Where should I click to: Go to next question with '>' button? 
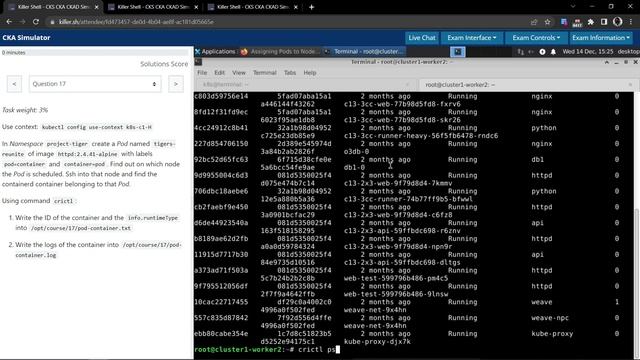coord(176,84)
